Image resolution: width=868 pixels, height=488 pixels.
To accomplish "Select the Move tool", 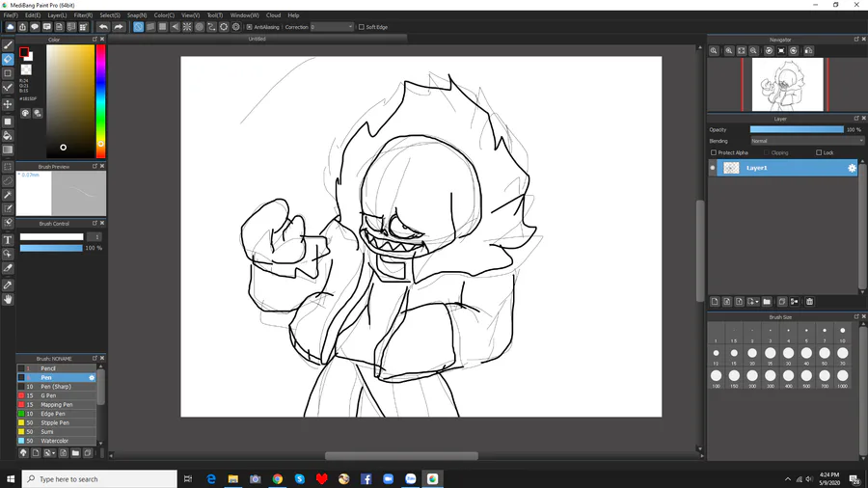I will tap(8, 104).
